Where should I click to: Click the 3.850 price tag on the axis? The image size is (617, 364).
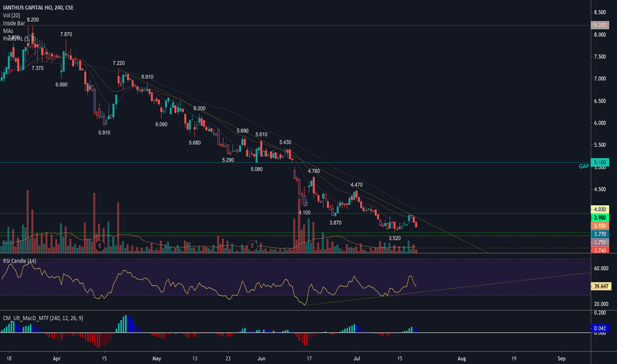pos(600,226)
